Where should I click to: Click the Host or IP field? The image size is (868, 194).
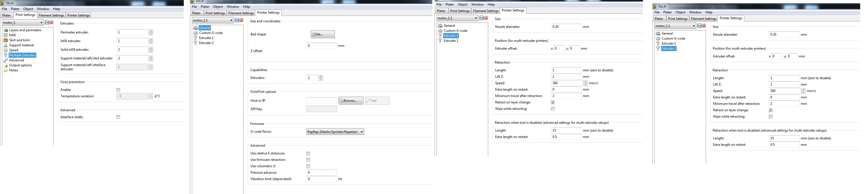pyautogui.click(x=321, y=101)
